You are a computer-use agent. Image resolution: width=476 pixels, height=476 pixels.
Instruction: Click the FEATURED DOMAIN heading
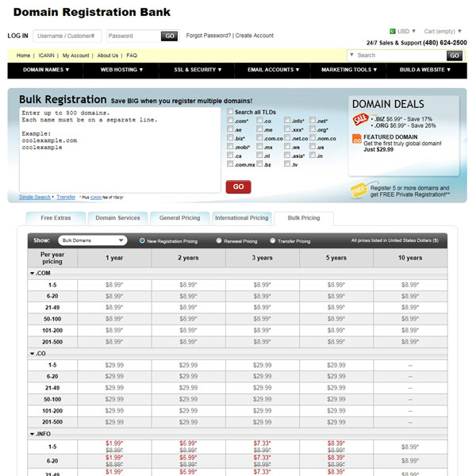tap(390, 137)
